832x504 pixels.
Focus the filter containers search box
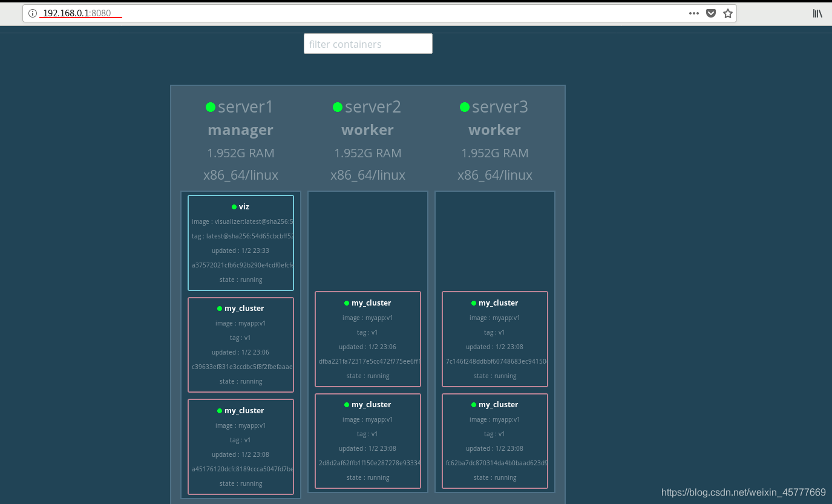[368, 44]
